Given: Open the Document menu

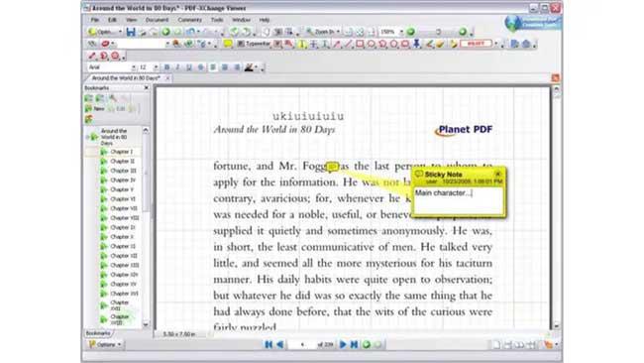Looking at the screenshot, I should click(157, 20).
